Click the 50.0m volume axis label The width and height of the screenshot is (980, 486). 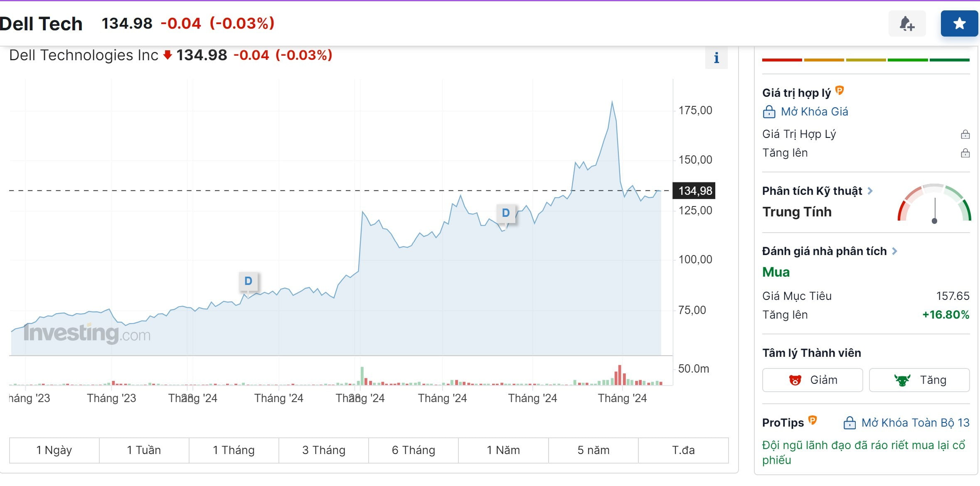694,369
